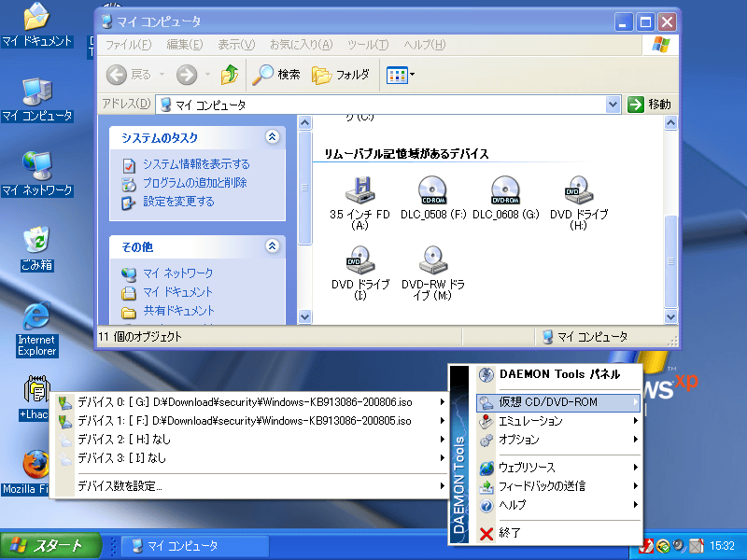Open デバイス数を設定... submenu

click(x=250, y=486)
